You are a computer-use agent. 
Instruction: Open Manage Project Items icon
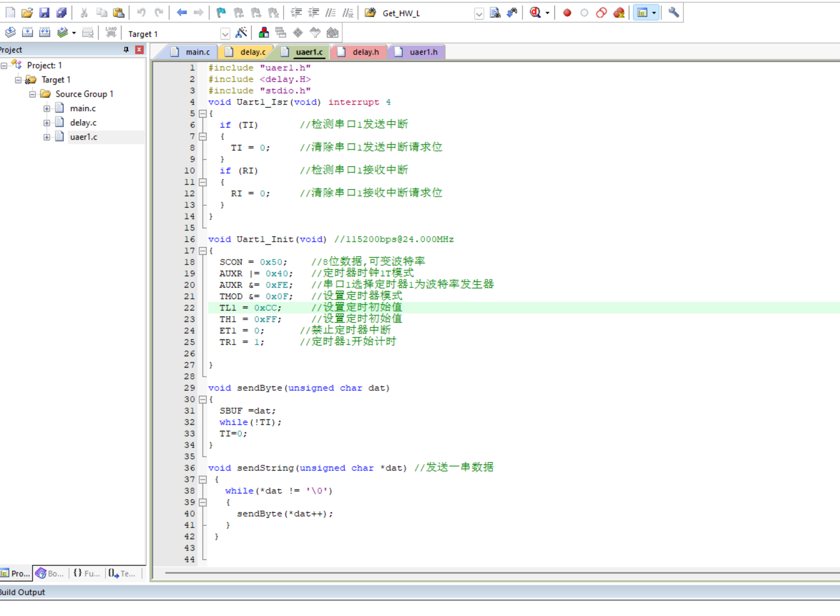pyautogui.click(x=263, y=32)
